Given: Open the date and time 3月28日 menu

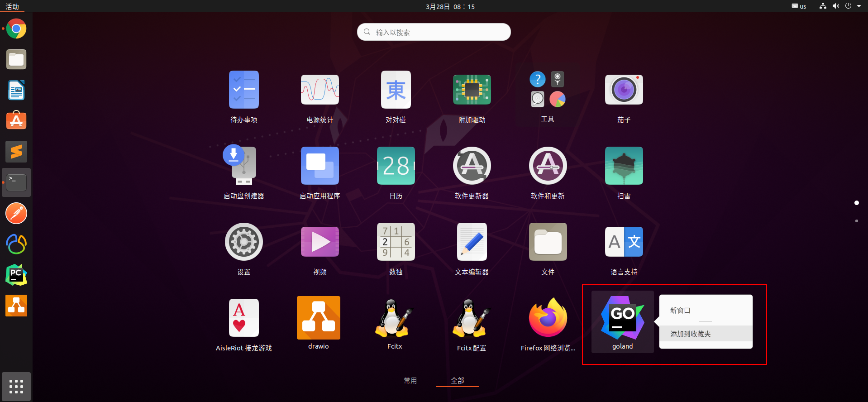Looking at the screenshot, I should point(450,6).
